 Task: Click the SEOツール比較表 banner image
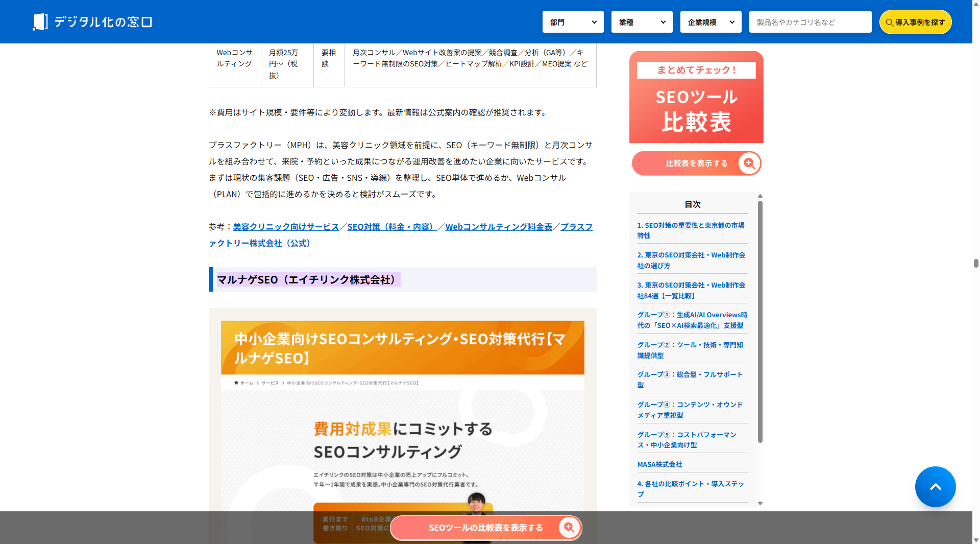696,97
